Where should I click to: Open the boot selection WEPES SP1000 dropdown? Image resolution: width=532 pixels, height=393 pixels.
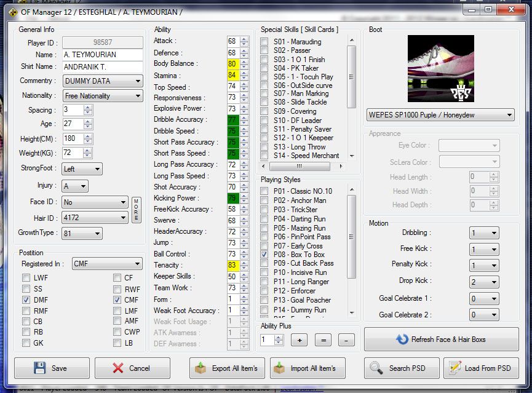click(x=440, y=115)
